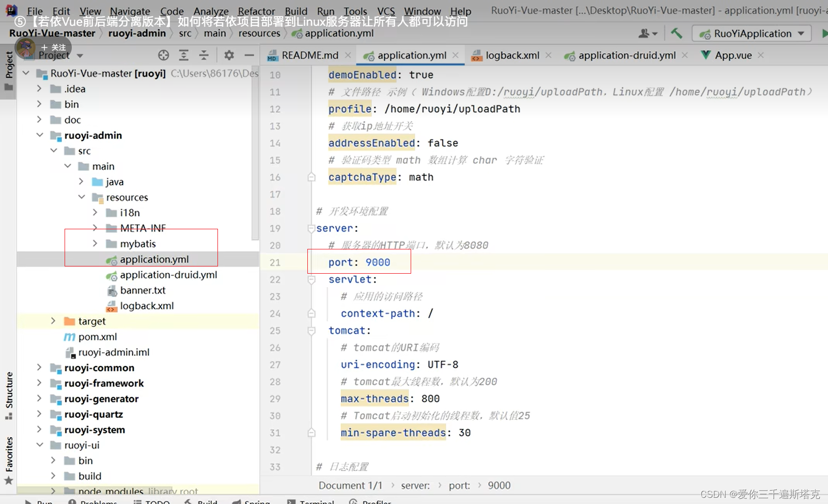
Task: Close the application.yml tab
Action: [x=456, y=55]
